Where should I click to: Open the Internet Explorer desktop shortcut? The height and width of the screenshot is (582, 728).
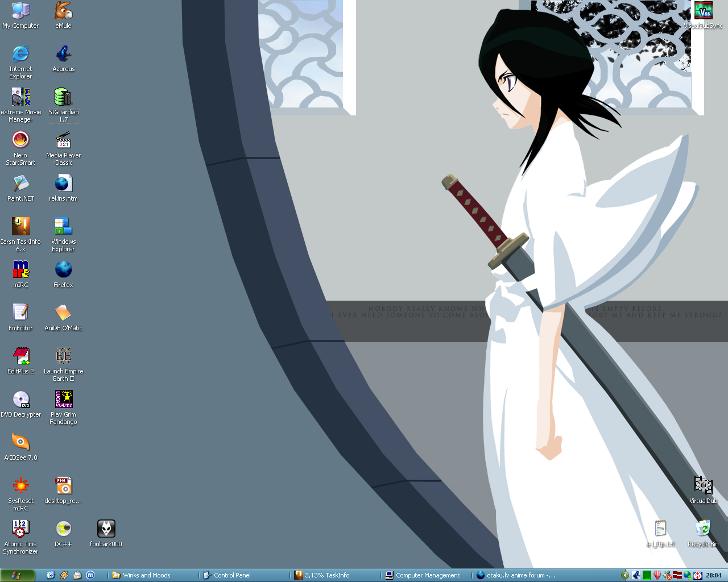click(x=20, y=62)
